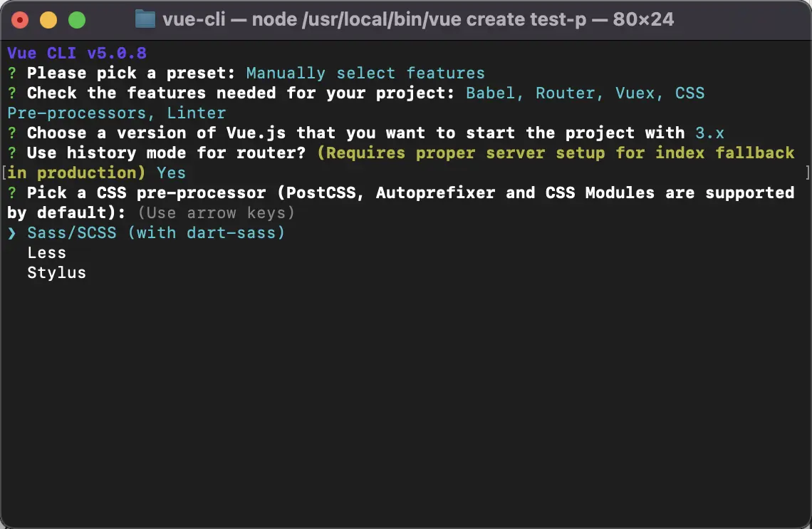Viewport: 812px width, 529px height.
Task: Zoom the terminal with the green button
Action: (x=76, y=20)
